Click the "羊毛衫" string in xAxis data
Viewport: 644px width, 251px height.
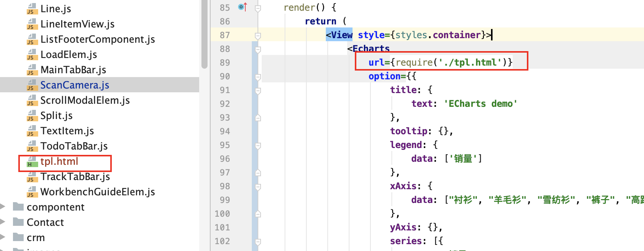click(x=507, y=200)
